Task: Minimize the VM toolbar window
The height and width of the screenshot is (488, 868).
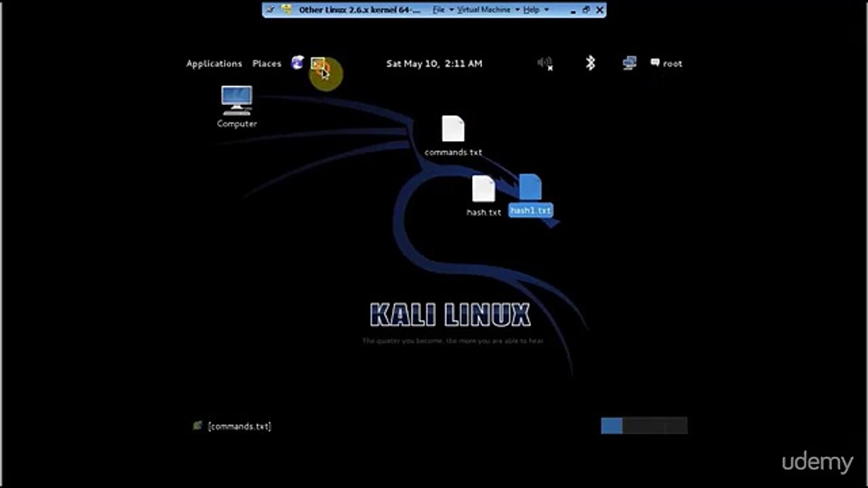Action: point(573,10)
